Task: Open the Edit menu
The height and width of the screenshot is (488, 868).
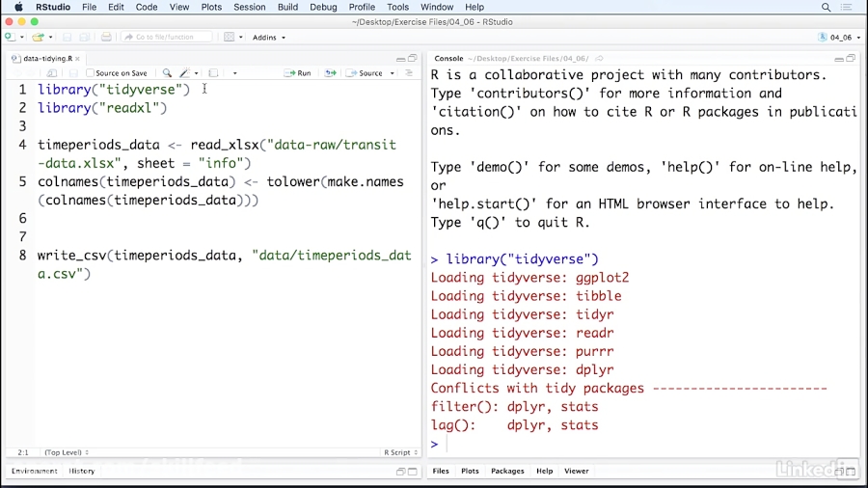Action: coord(116,7)
